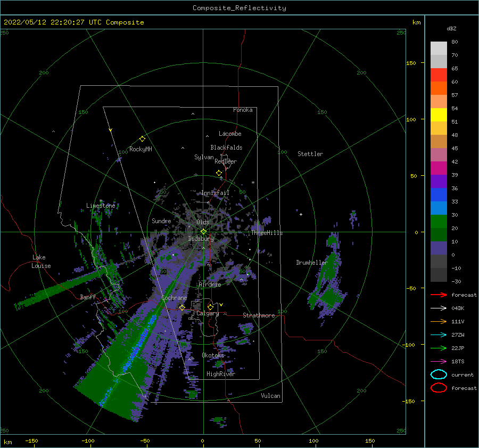Click the ThreeHills label
Viewport: 479px width, 448px height.
(267, 233)
